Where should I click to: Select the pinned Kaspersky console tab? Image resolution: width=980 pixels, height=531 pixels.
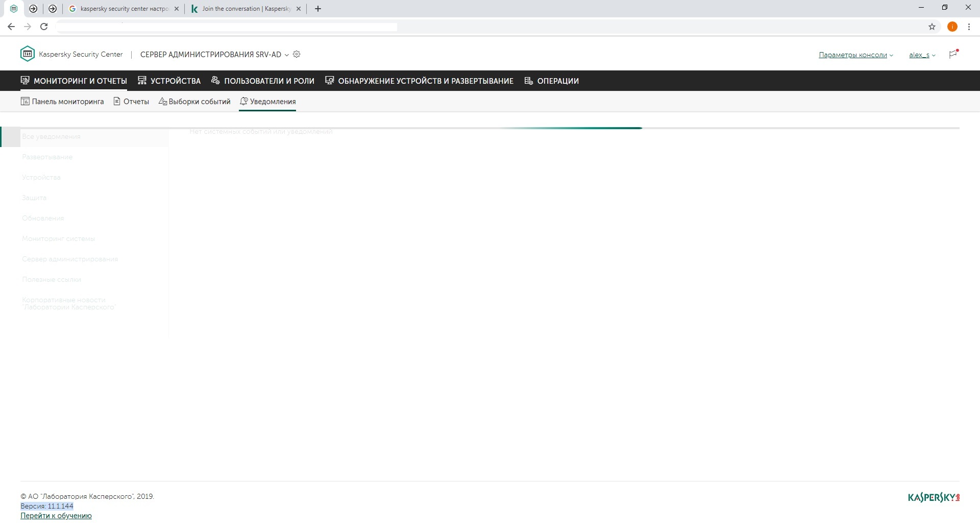(x=14, y=9)
